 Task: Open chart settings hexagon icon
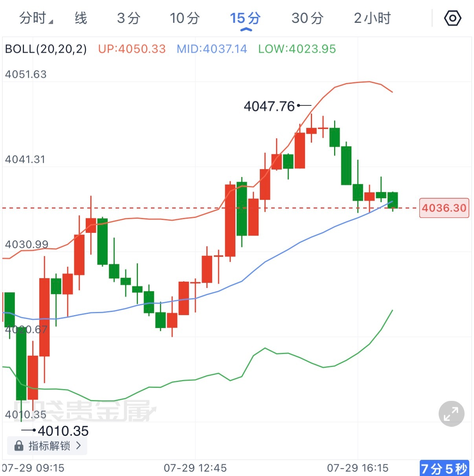(452, 18)
